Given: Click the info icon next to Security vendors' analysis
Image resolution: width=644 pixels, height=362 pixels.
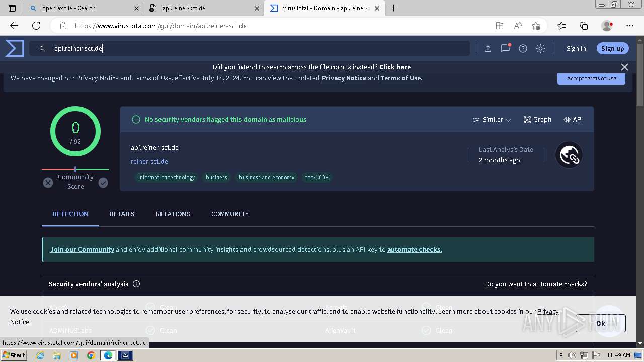Looking at the screenshot, I should coord(136,284).
